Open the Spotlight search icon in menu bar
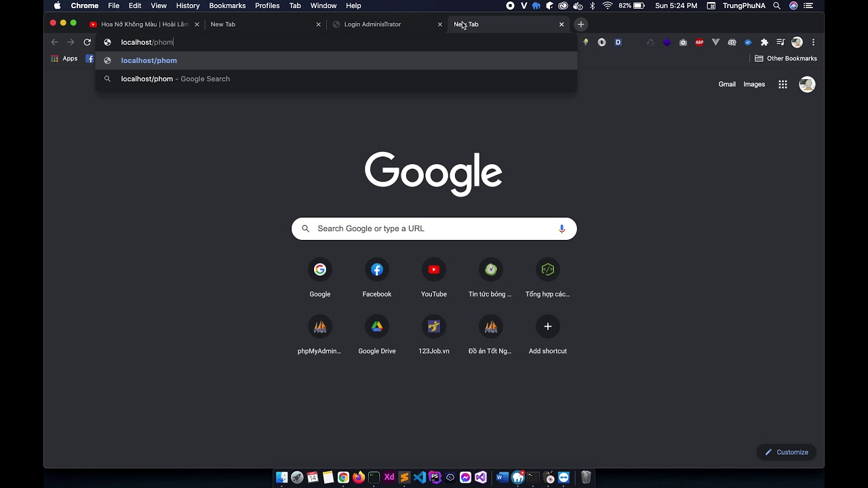This screenshot has width=868, height=488. point(777,5)
